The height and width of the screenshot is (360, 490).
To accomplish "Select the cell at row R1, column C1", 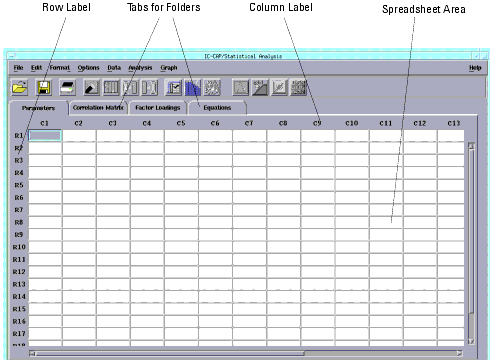I will [x=45, y=135].
